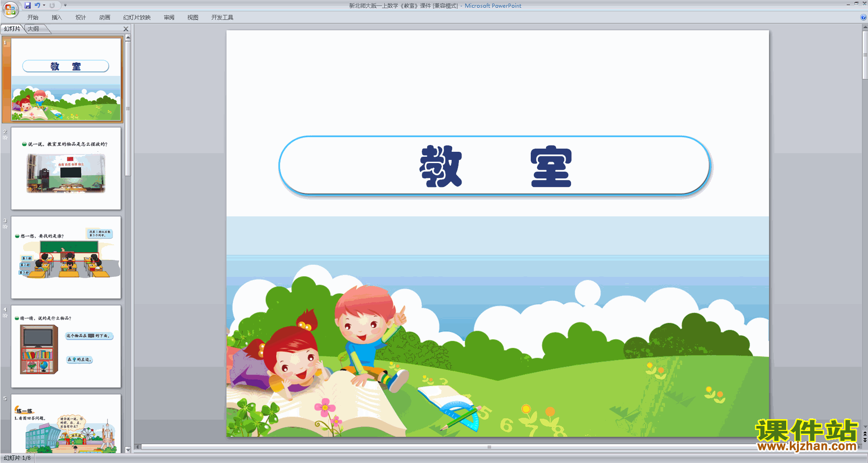868x463 pixels.
Task: Click the horizontal scrollbar thumb
Action: click(x=489, y=447)
